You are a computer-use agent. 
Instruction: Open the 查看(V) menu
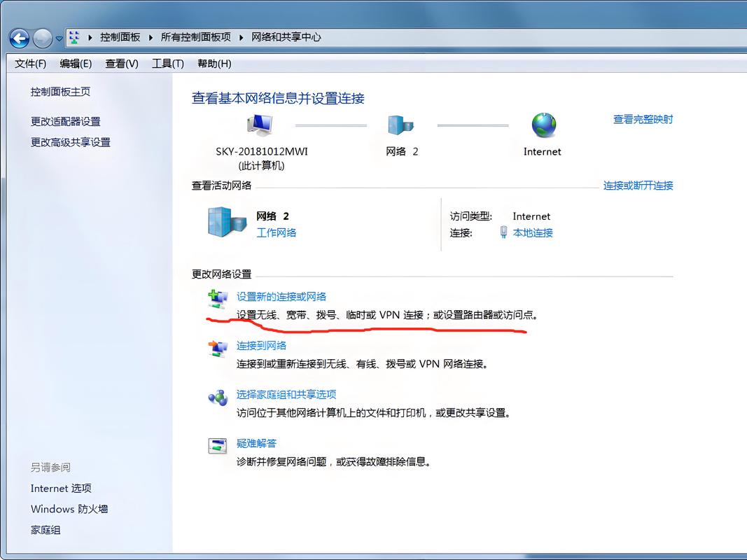tap(120, 64)
